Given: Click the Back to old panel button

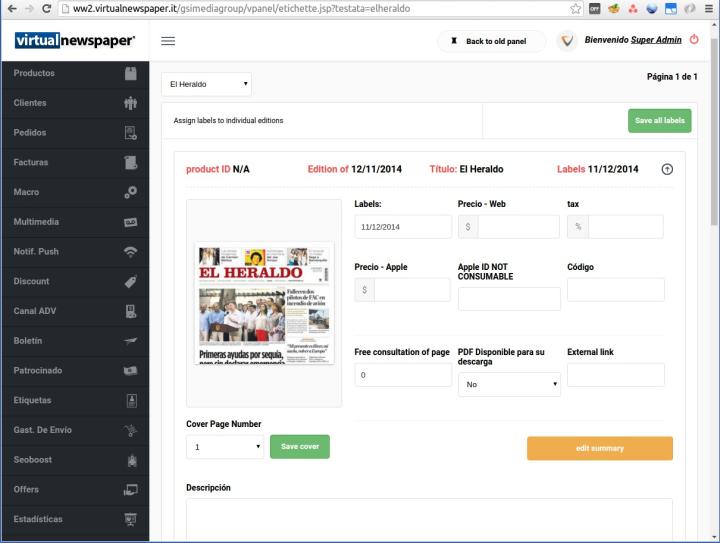Looking at the screenshot, I should coord(492,41).
